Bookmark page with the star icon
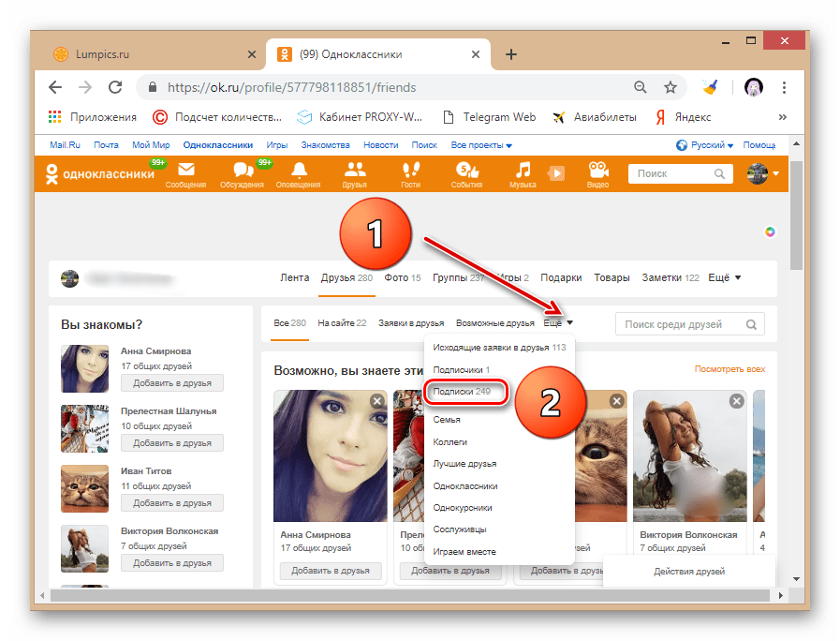 coord(671,87)
